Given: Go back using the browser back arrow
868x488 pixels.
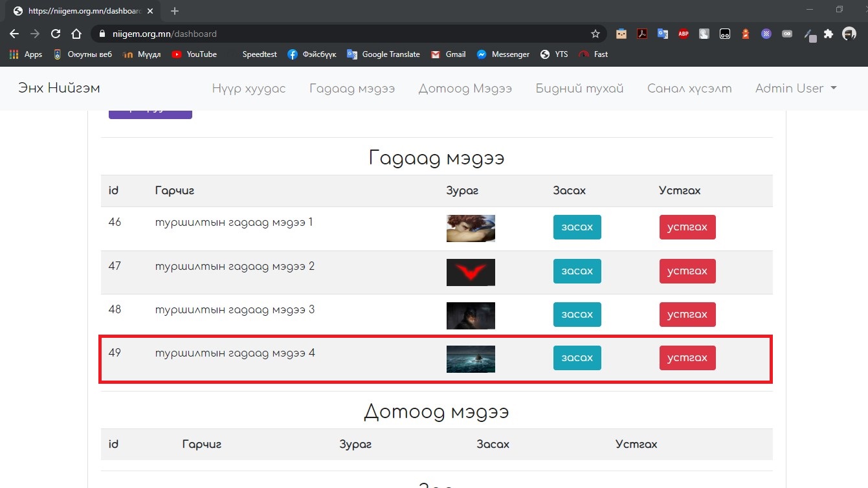Looking at the screenshot, I should click(x=14, y=34).
